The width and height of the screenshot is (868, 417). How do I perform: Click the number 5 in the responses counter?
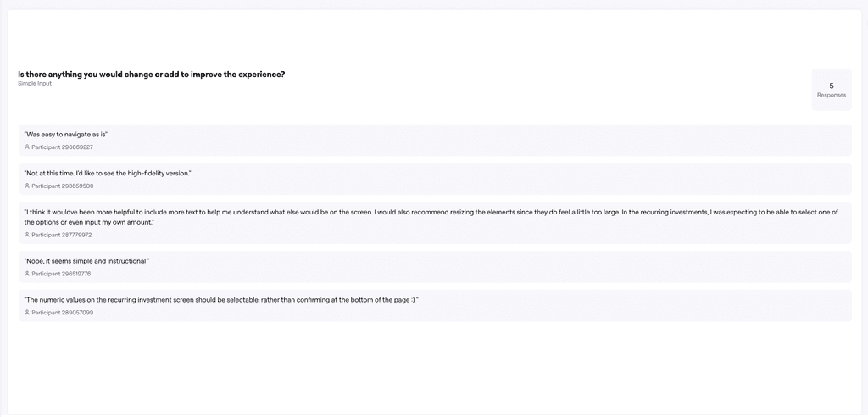pyautogui.click(x=832, y=86)
